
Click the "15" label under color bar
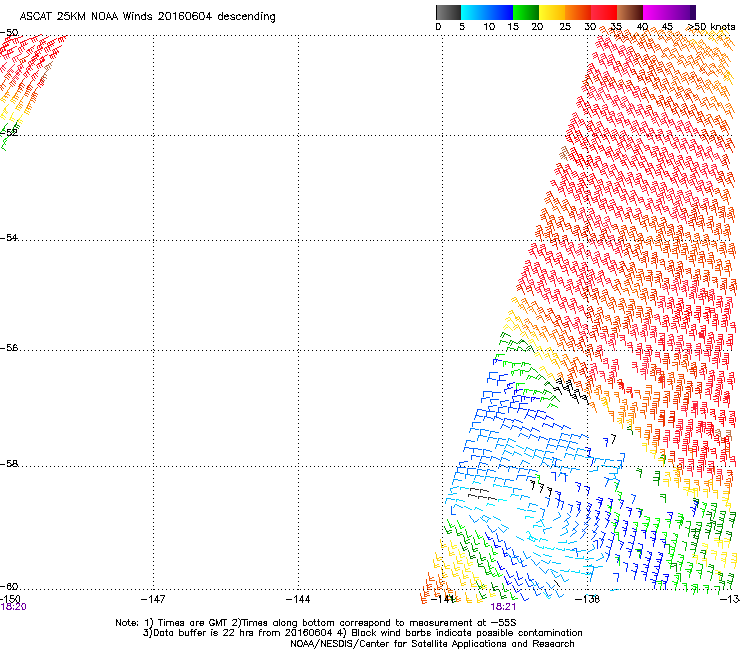click(x=513, y=27)
